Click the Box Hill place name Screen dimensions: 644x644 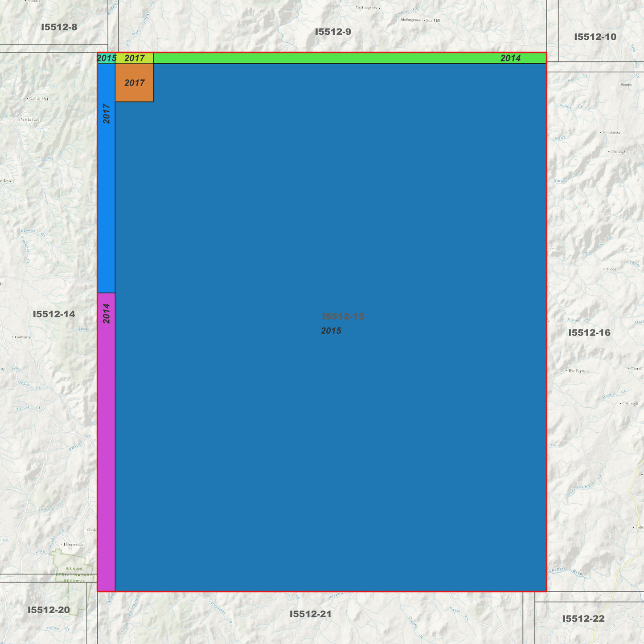432,20
